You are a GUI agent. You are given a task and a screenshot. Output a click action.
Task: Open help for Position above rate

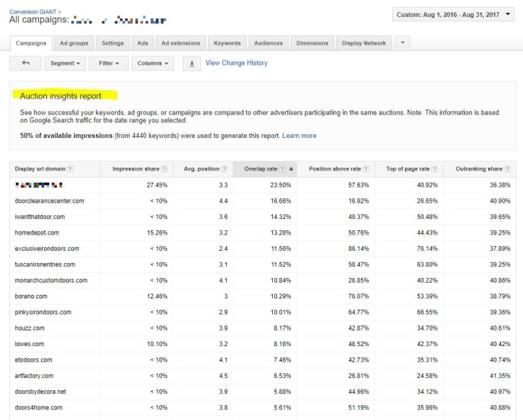pos(366,169)
